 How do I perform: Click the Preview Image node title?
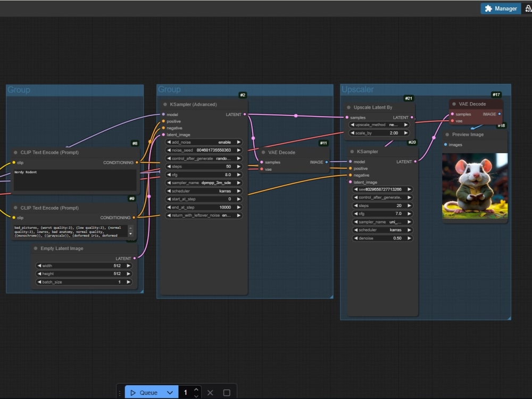(468, 135)
